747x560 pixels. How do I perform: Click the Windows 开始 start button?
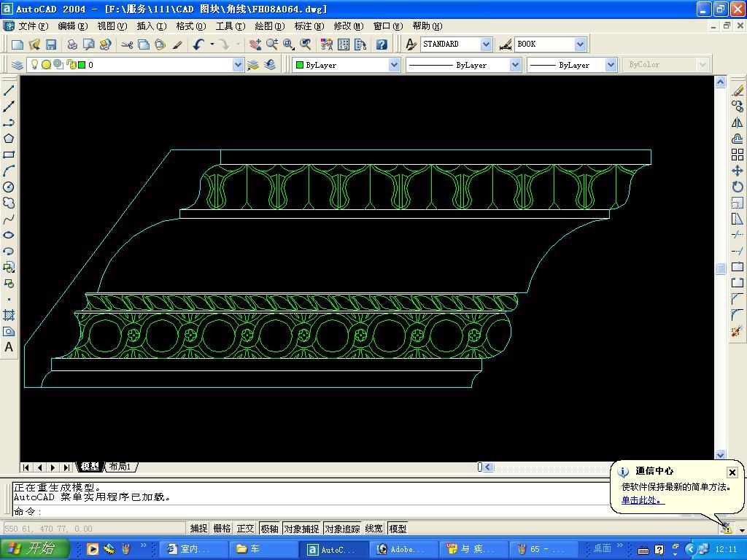tap(34, 549)
